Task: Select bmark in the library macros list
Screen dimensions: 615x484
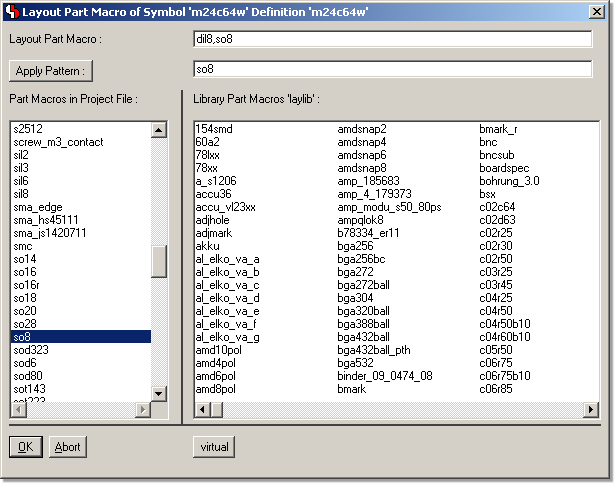Action: pos(351,389)
